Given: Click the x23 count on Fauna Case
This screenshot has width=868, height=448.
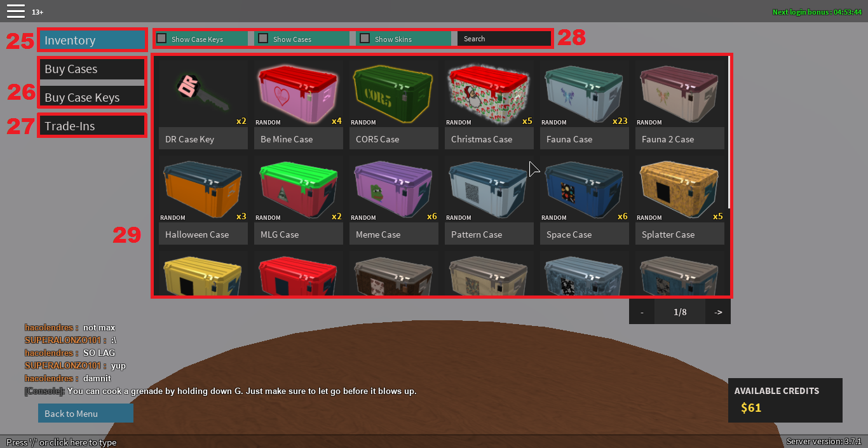Looking at the screenshot, I should click(620, 121).
